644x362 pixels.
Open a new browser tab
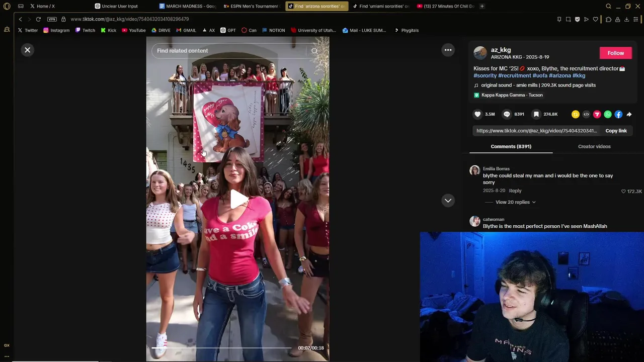[x=482, y=6]
